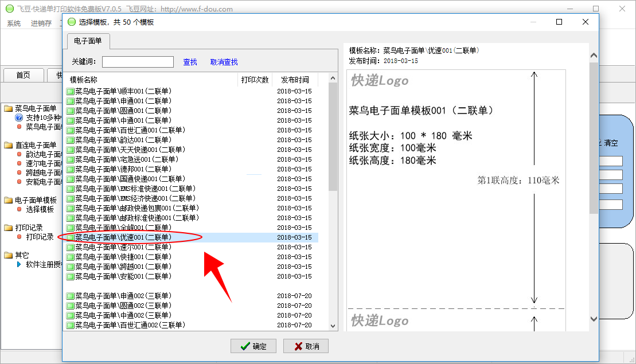Select the row 菜鸟电子面单\中通002(三联单)
This screenshot has height=364, width=636.
pos(192,315)
